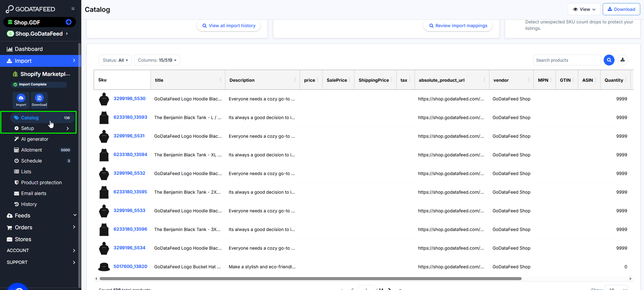This screenshot has height=290, width=644.
Task: Collapse the sidebar with the hamburger icon
Action: [x=73, y=9]
